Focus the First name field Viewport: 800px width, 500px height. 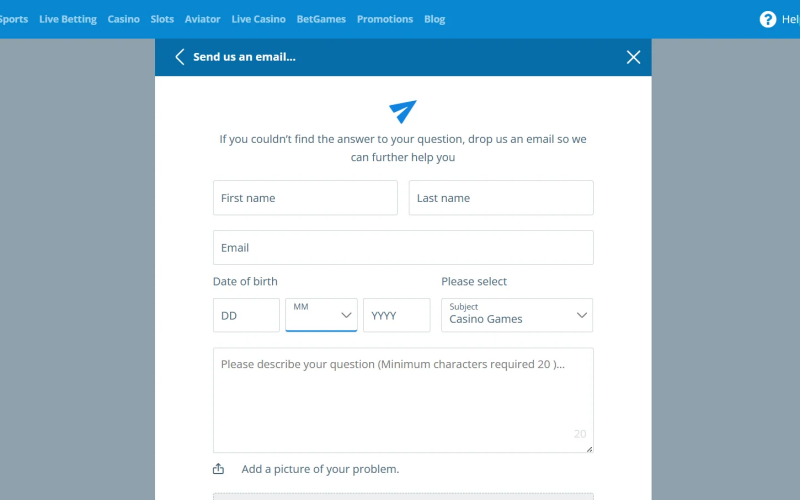click(305, 198)
